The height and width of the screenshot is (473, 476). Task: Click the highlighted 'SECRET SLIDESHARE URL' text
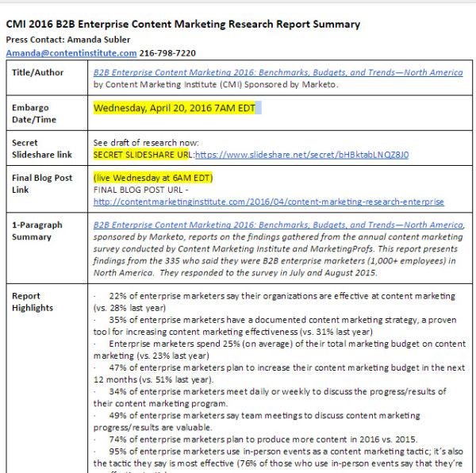click(143, 155)
